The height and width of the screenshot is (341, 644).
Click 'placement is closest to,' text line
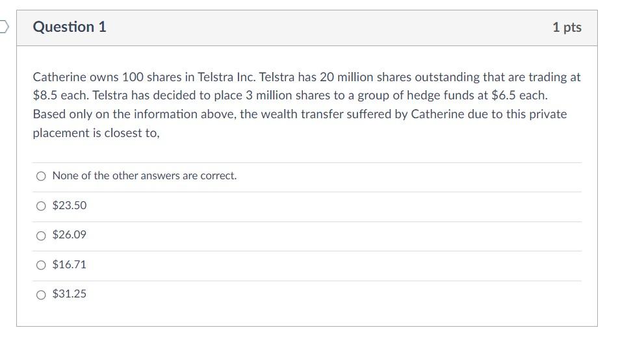coord(96,133)
